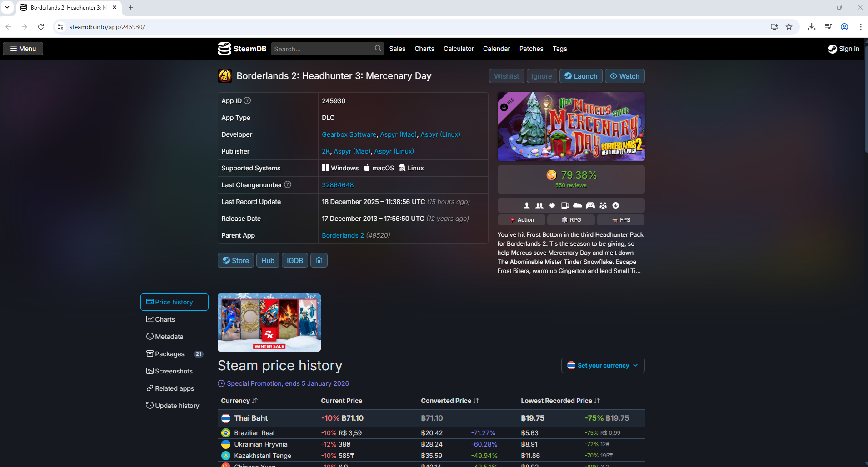Open the Borderlands 2 parent app link
The image size is (868, 467).
[x=343, y=235]
